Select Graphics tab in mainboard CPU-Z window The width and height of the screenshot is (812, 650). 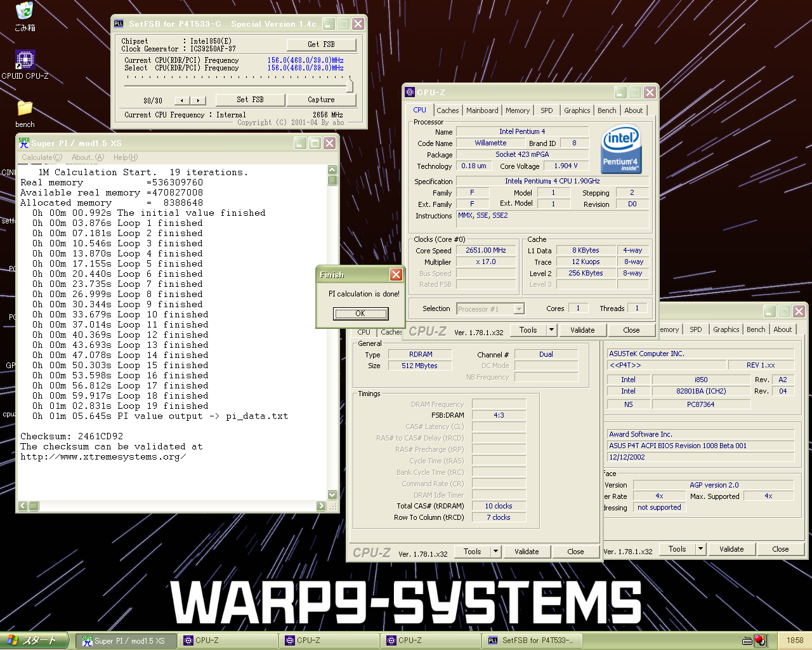point(726,329)
